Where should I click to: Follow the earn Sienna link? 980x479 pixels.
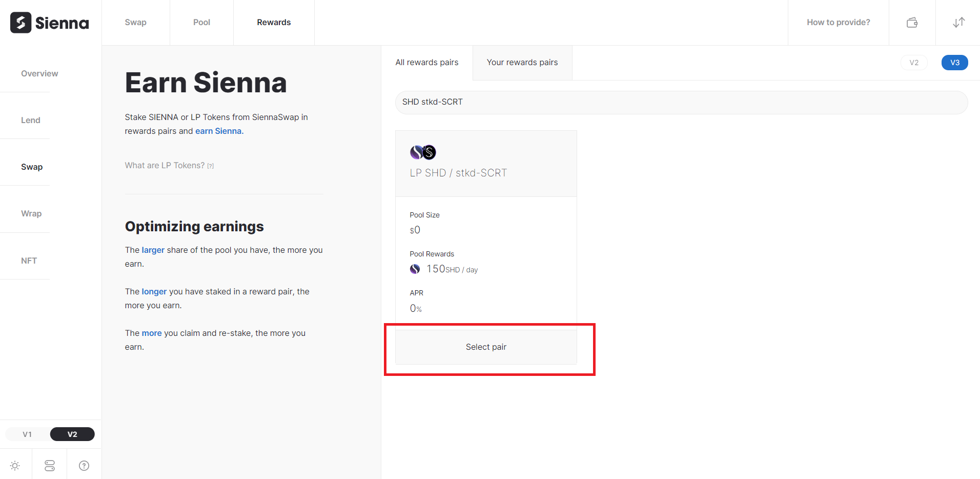(219, 131)
